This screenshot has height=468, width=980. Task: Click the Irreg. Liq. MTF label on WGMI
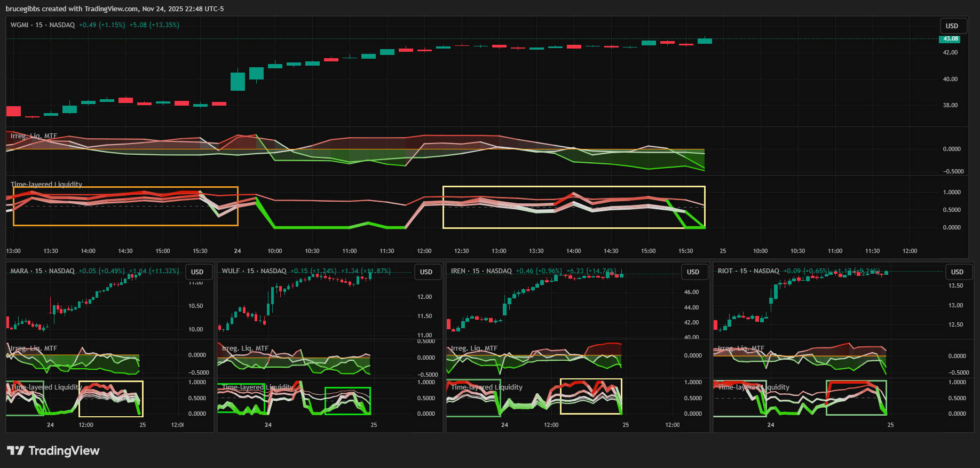(34, 136)
